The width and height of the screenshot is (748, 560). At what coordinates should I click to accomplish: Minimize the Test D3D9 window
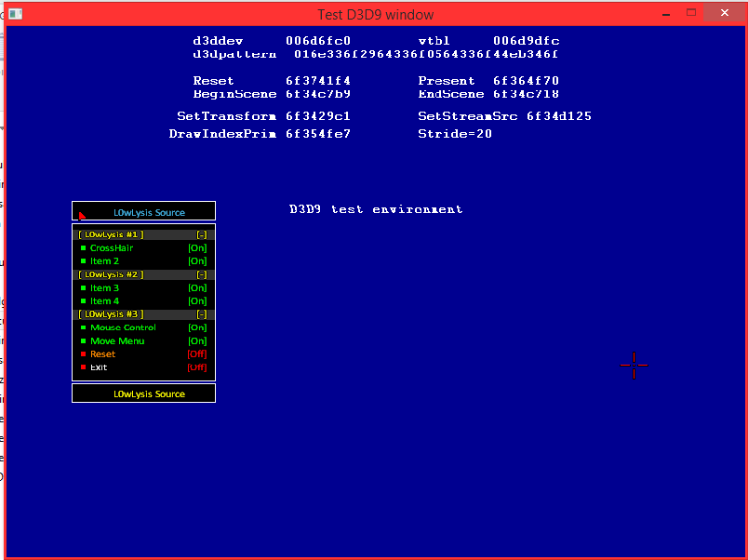(x=666, y=14)
